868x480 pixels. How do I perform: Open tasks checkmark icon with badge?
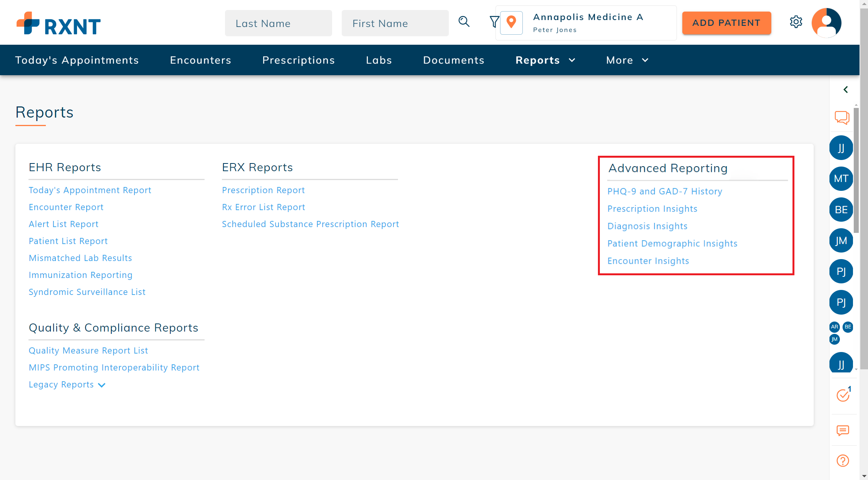[x=843, y=395]
